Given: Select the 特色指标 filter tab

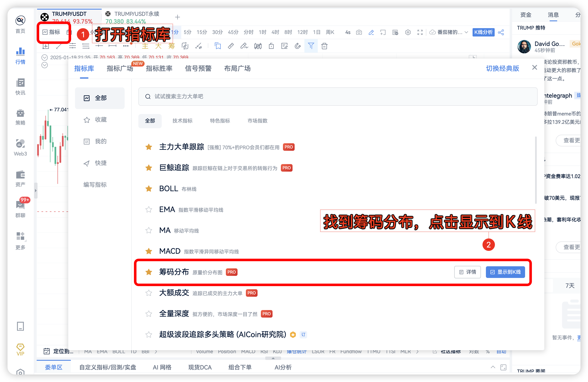Looking at the screenshot, I should [x=220, y=121].
